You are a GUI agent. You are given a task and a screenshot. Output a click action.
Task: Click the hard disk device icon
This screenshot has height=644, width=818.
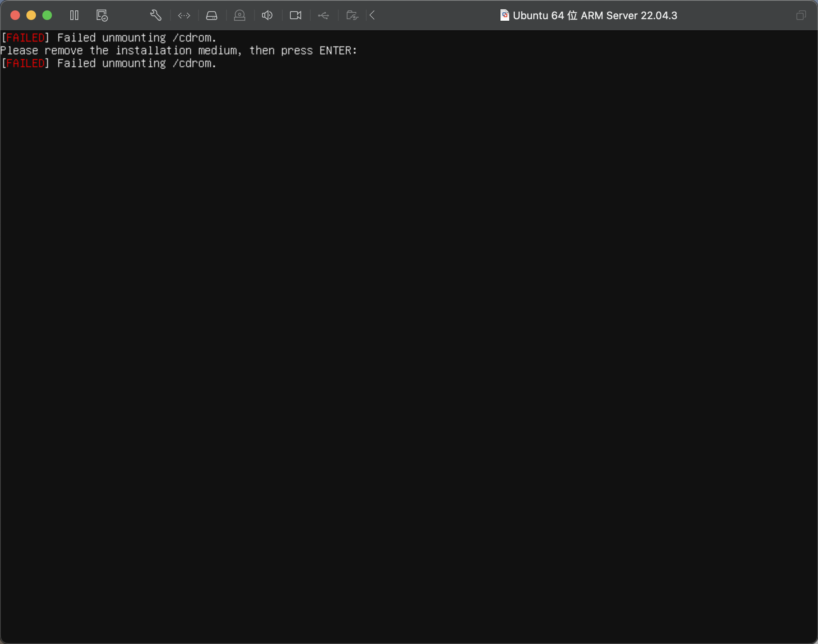[211, 16]
